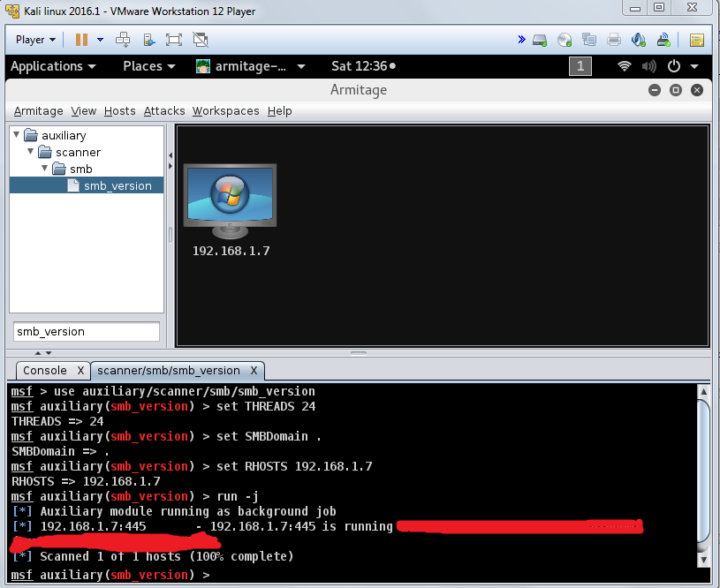
Task: Click the Windows host icon 192.168.1.7
Action: [230, 200]
